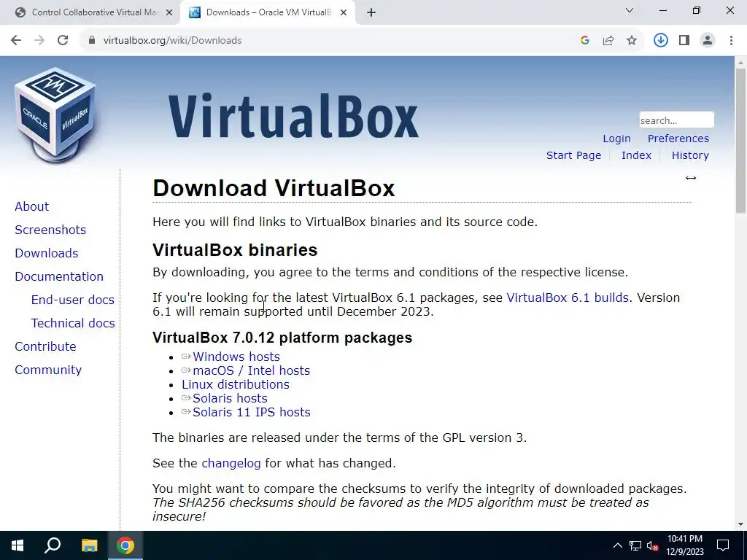Click the Chrome taskbar icon
The image size is (747, 560).
point(125,545)
